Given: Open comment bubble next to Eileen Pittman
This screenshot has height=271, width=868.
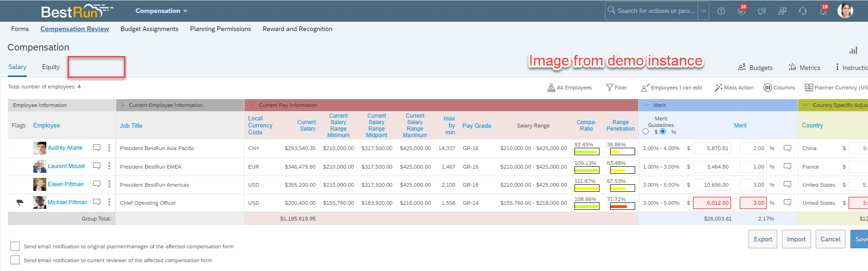Looking at the screenshot, I should click(97, 184).
